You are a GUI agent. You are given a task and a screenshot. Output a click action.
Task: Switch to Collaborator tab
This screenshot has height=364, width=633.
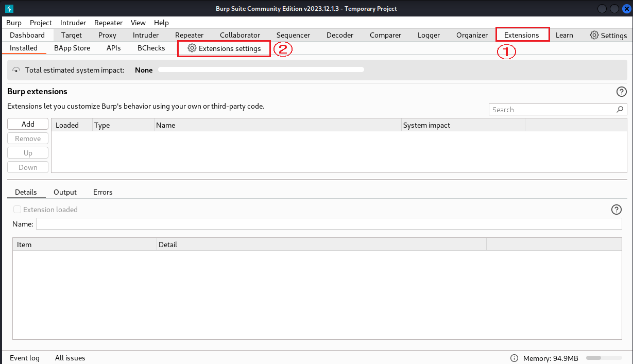(240, 35)
